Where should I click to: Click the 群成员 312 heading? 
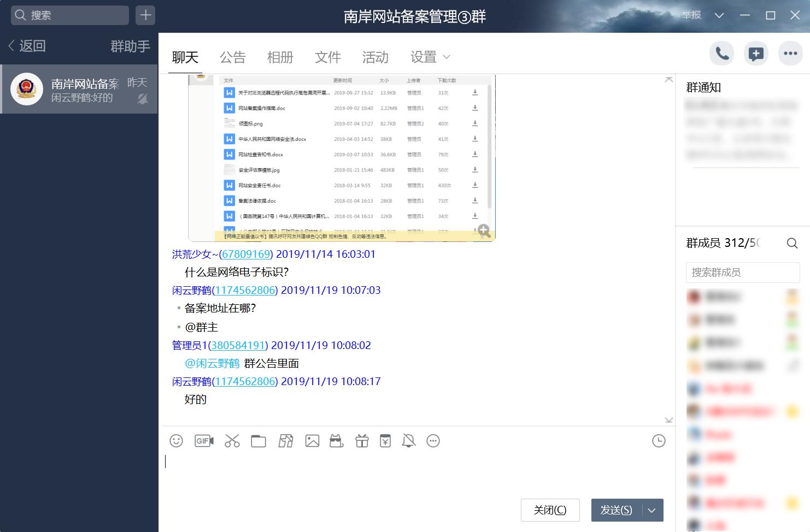[x=723, y=243]
